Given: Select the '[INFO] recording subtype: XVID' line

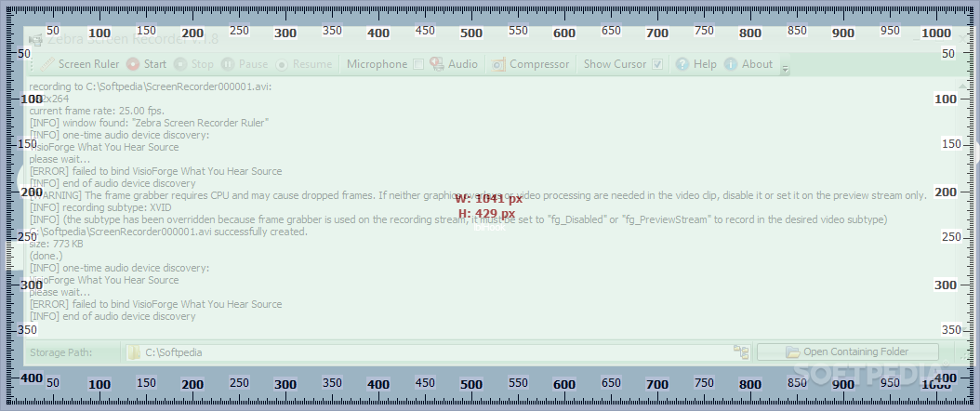Looking at the screenshot, I should coord(100,207).
